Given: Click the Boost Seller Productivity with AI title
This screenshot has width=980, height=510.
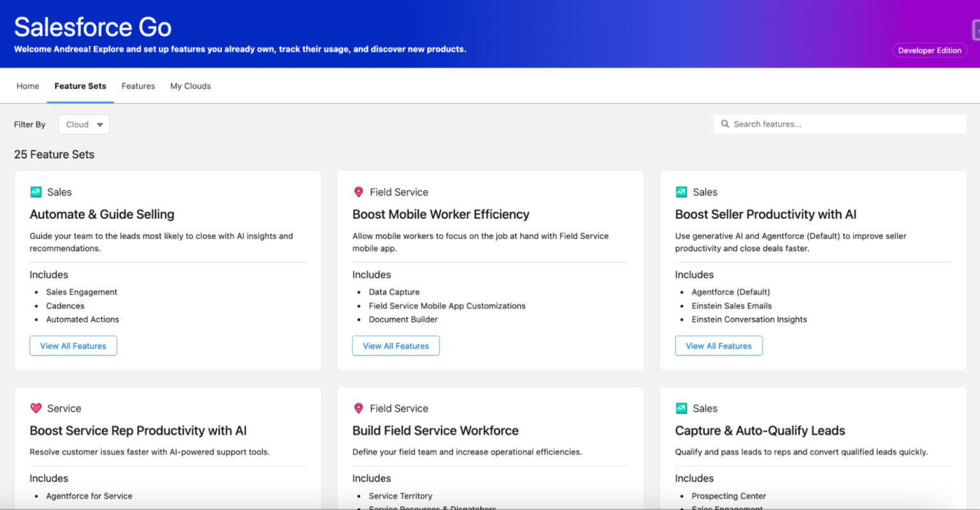Looking at the screenshot, I should (x=766, y=214).
